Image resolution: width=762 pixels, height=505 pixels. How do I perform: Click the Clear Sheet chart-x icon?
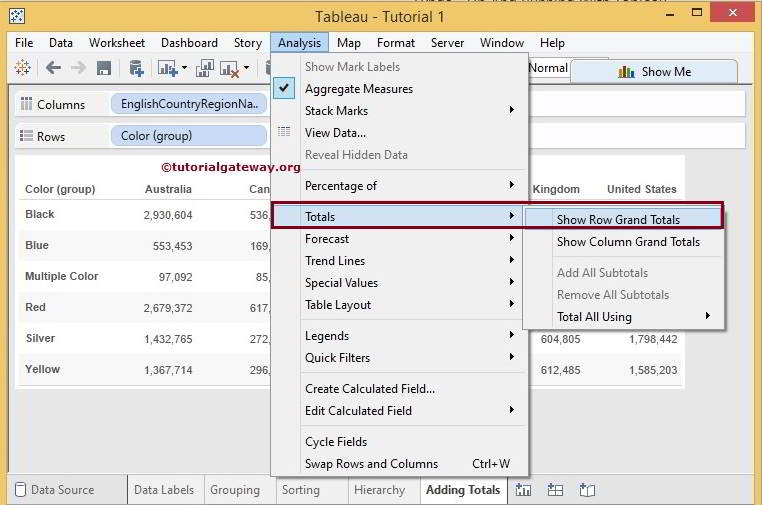[x=229, y=69]
